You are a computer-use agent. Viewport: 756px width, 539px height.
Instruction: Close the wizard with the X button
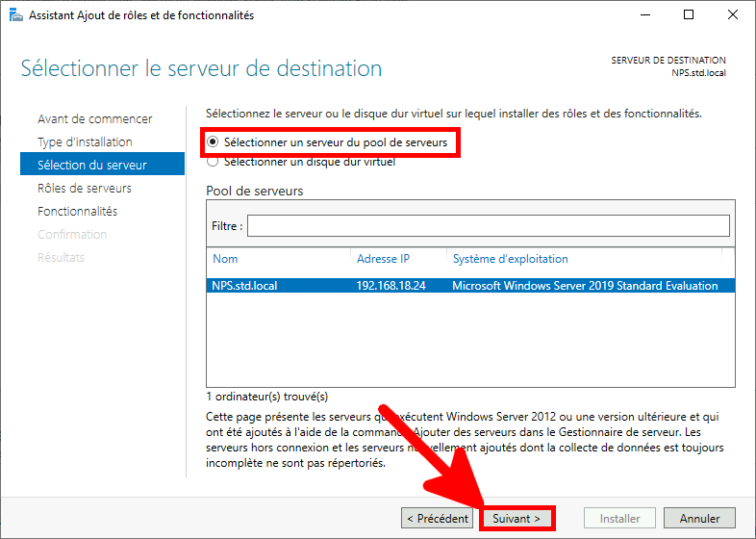pyautogui.click(x=732, y=15)
